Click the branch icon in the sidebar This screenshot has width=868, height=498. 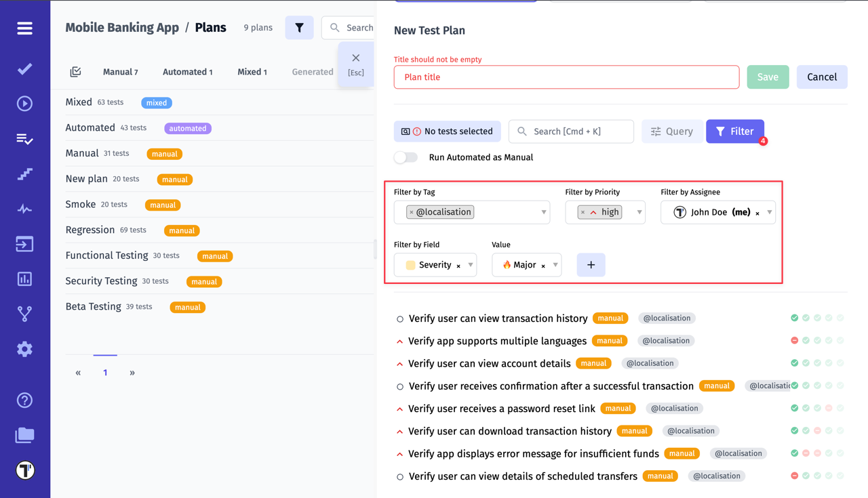coord(24,314)
